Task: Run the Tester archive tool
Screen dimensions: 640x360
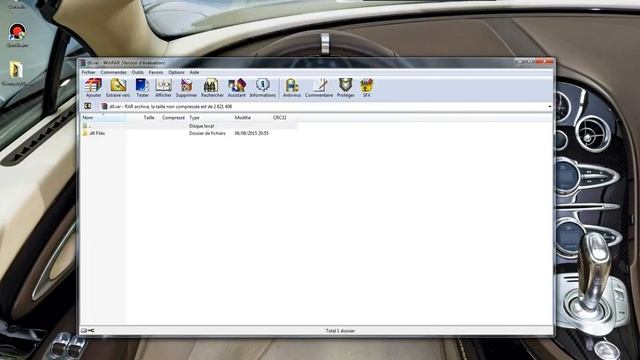Action: pos(142,88)
